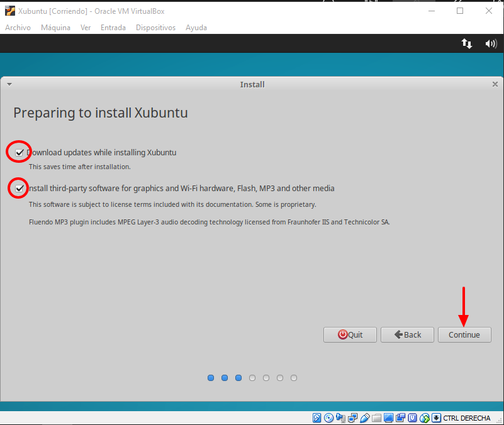The height and width of the screenshot is (425, 504).
Task: Click the VirtualBox window title icon
Action: [10, 11]
